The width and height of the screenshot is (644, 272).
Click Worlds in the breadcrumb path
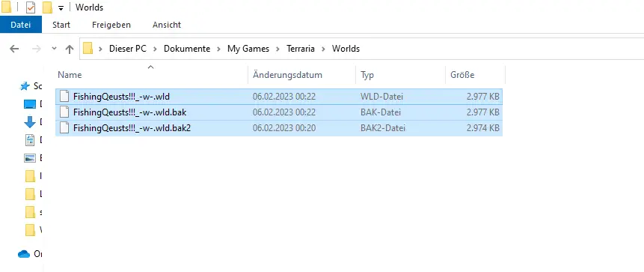pyautogui.click(x=346, y=49)
